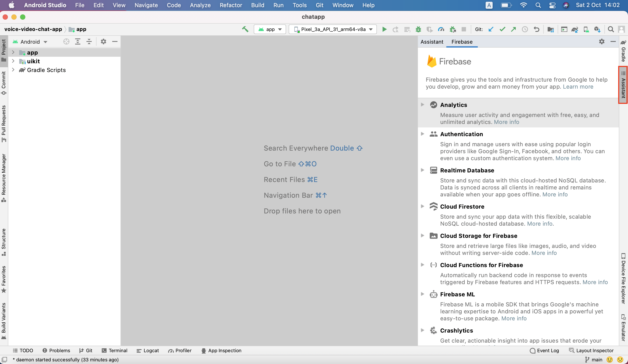This screenshot has height=364, width=628.
Task: Open Project Structure toolbar icon
Action: pyautogui.click(x=550, y=29)
